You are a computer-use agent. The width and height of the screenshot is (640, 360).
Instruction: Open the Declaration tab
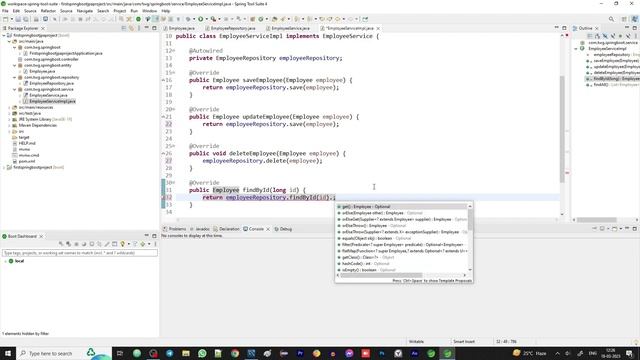(226, 229)
